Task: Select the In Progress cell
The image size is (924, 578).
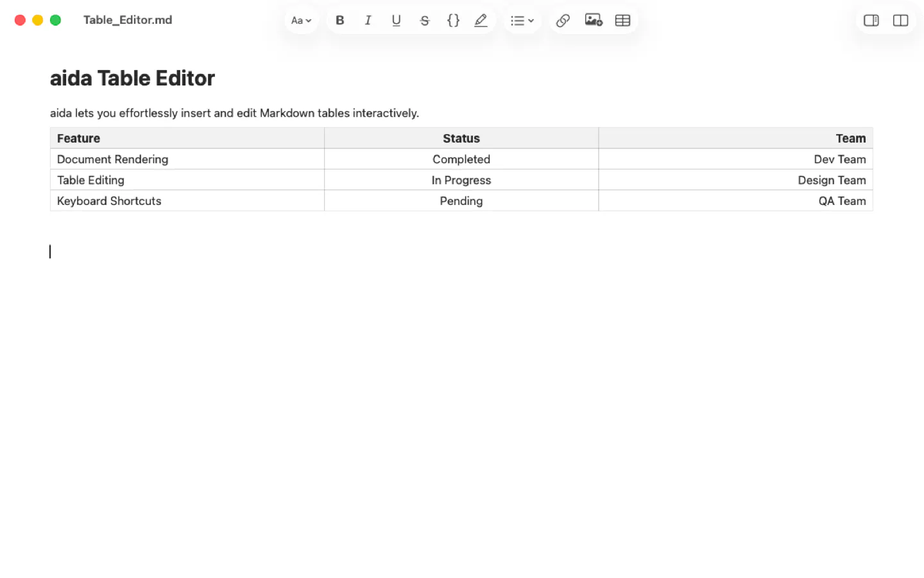Action: point(461,180)
